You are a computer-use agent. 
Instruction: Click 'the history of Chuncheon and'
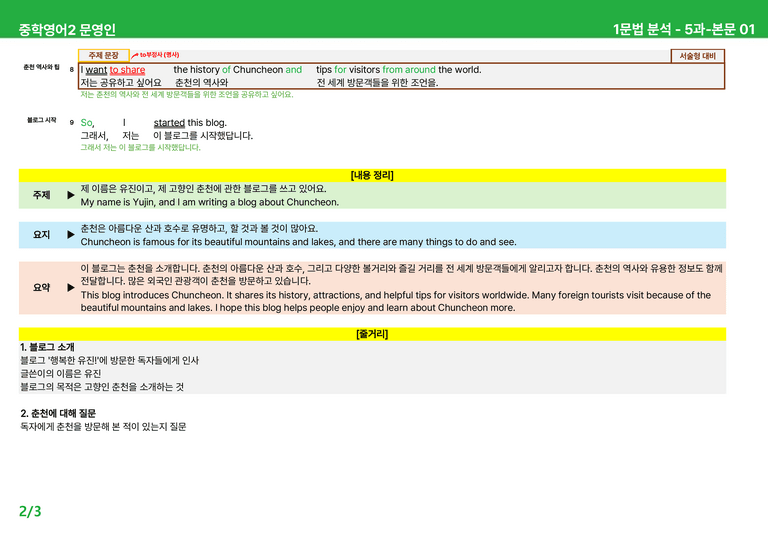[238, 70]
